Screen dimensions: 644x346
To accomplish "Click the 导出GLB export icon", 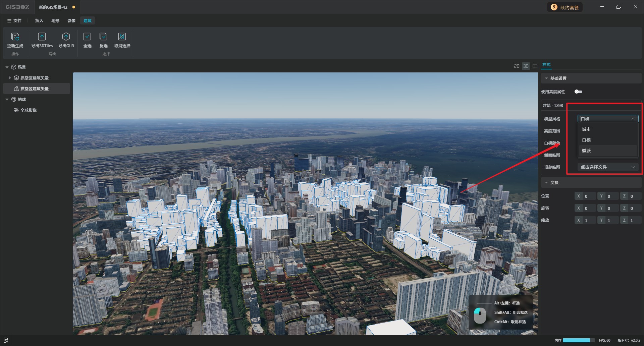I will [66, 37].
